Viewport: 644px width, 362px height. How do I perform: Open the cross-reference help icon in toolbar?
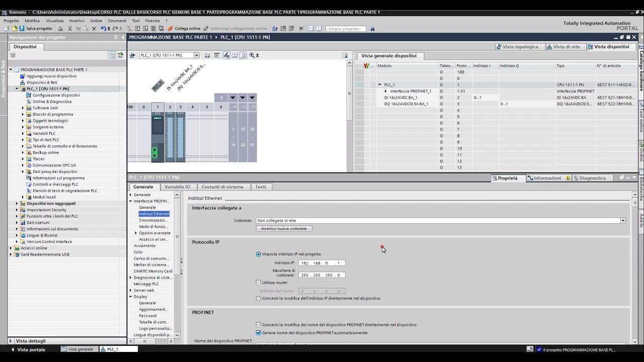pyautogui.click(x=275, y=29)
